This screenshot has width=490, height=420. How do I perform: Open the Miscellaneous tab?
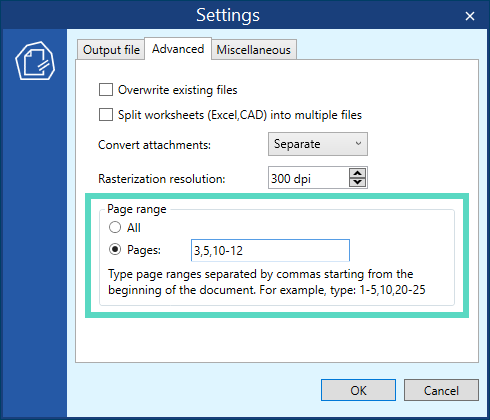[254, 50]
